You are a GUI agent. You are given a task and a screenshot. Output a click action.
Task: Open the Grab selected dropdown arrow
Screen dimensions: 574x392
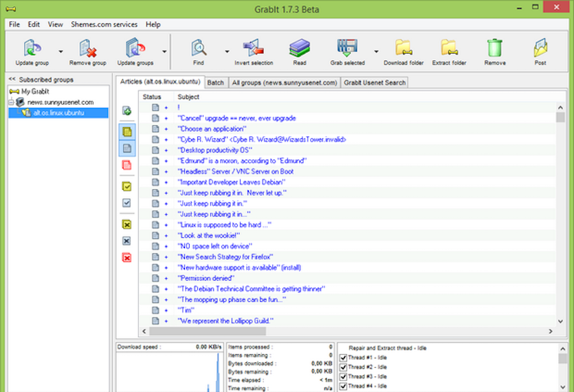(x=376, y=52)
